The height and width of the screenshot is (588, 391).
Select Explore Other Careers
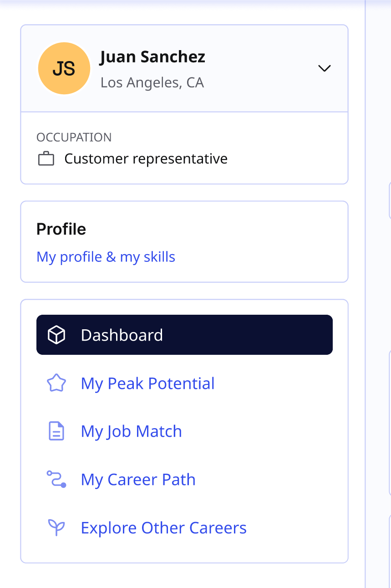(163, 528)
